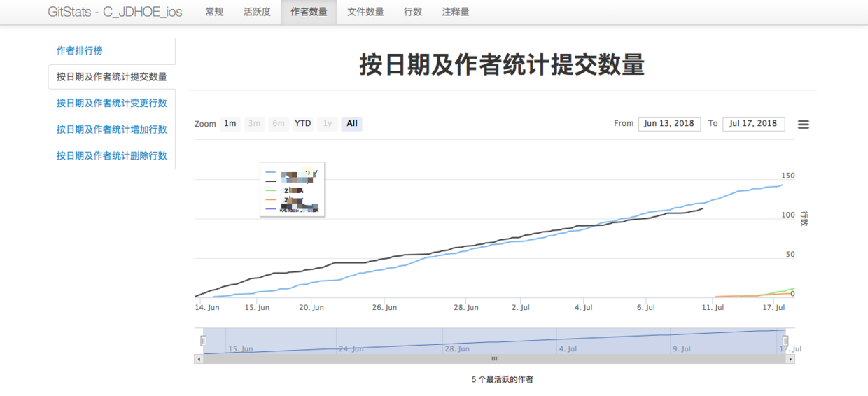Click the From date input field

point(669,123)
